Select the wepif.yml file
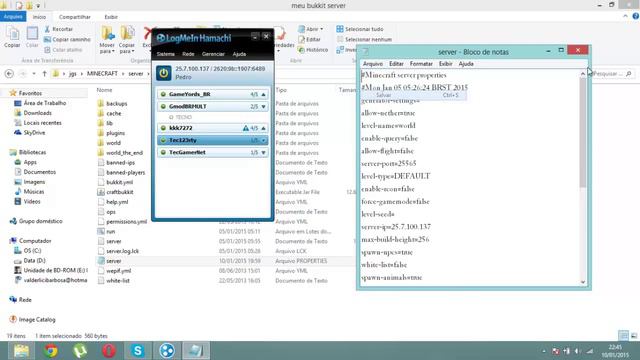The height and width of the screenshot is (360, 640). (118, 271)
